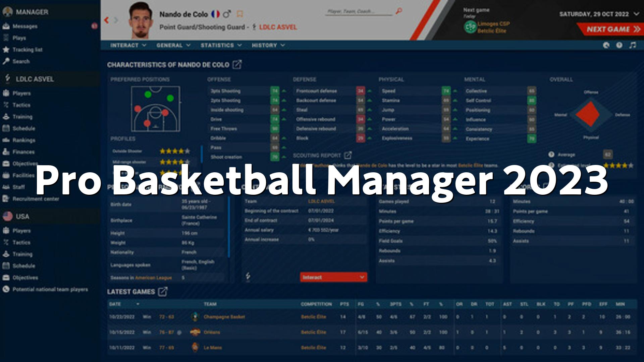Open the Plays section icon

6,38
